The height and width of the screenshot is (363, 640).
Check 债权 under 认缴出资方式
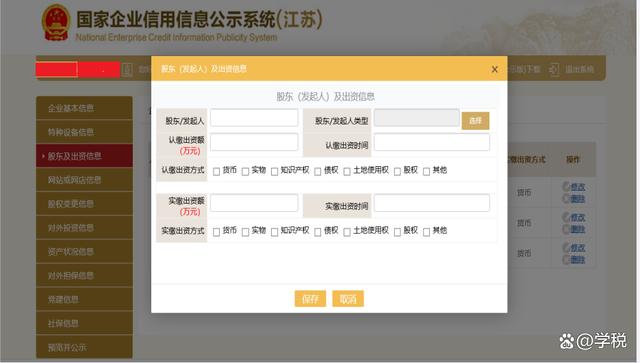pos(318,171)
